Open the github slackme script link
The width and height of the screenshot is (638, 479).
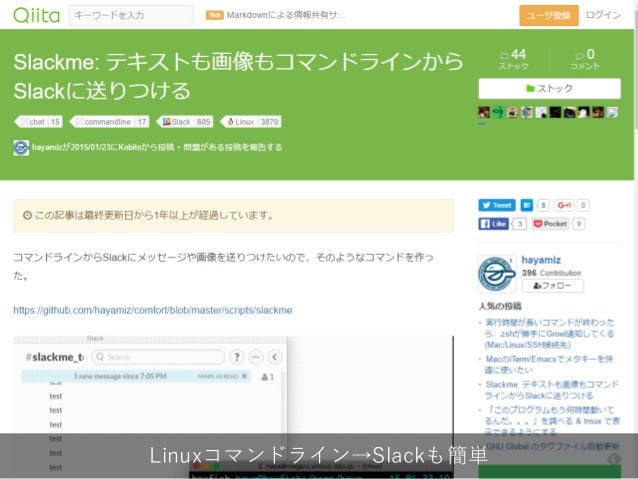[x=153, y=310]
